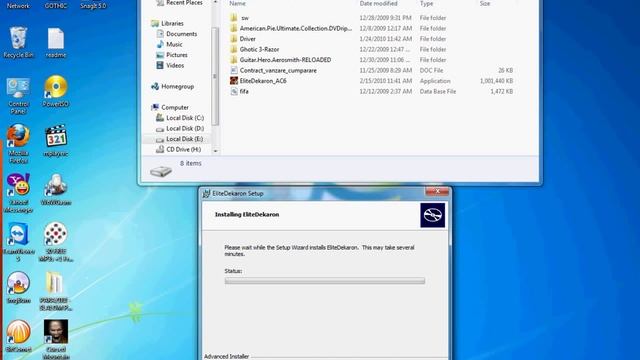Click the drive icon in Explorer's details pane
Image resolution: width=640 pixels, height=360 pixels.
[161, 171]
